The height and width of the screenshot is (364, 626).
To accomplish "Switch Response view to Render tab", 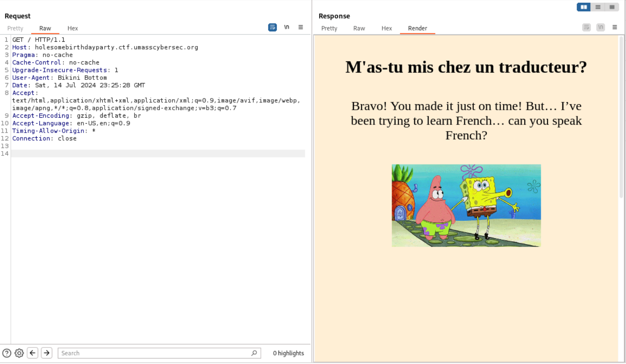I will (417, 28).
